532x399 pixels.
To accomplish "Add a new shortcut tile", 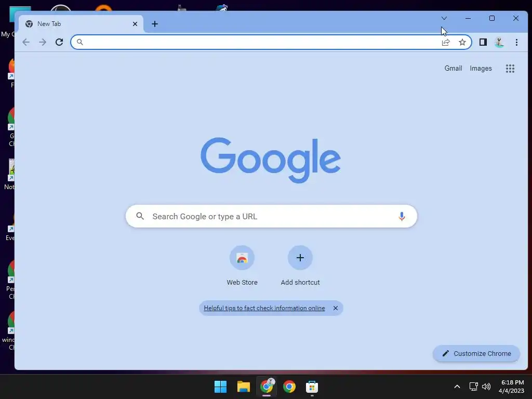I will [300, 265].
